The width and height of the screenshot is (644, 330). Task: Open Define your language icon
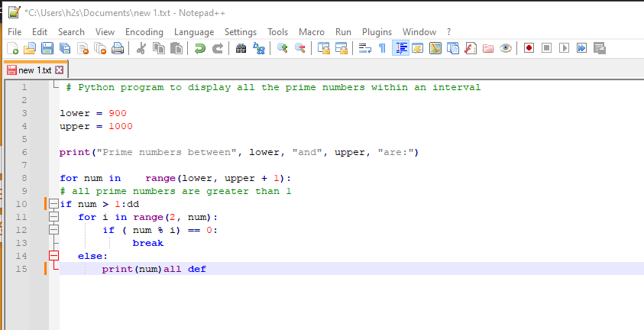tap(418, 48)
